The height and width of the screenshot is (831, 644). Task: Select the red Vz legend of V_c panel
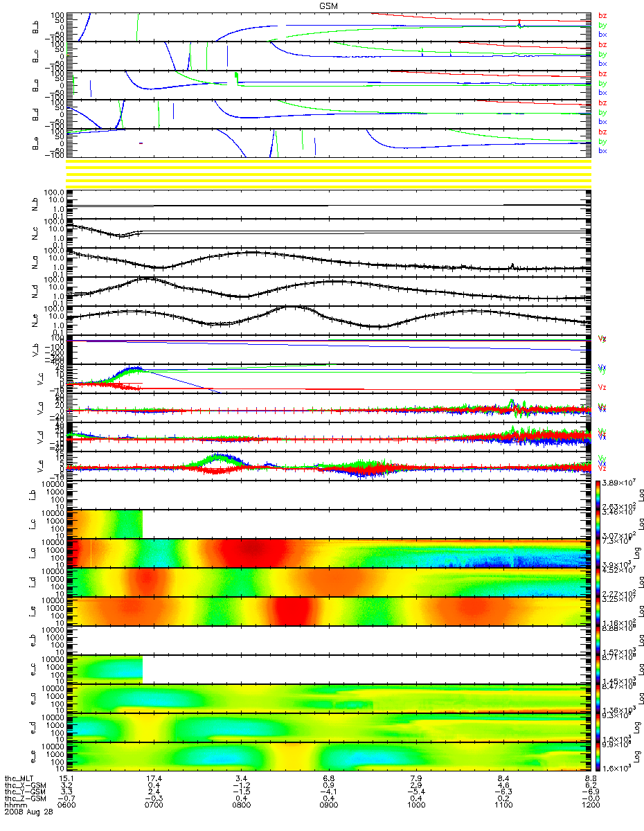[x=602, y=386]
